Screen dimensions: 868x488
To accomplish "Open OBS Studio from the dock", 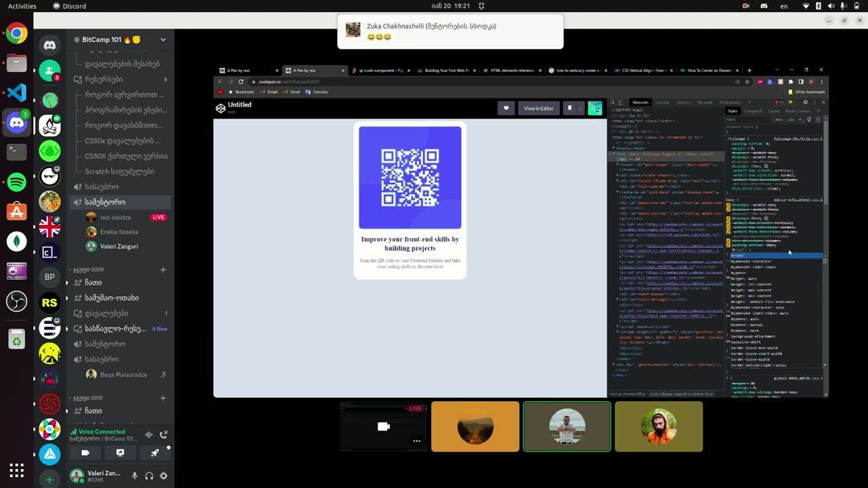I will (16, 301).
